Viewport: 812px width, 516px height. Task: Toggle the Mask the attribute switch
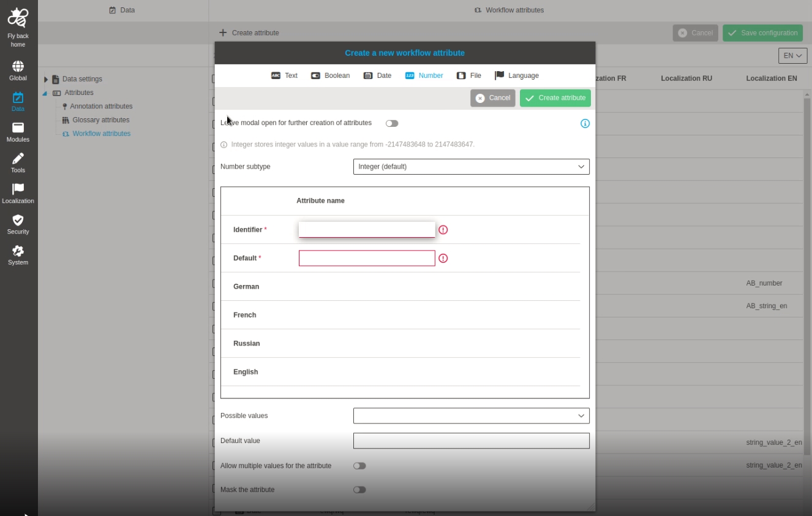(359, 490)
